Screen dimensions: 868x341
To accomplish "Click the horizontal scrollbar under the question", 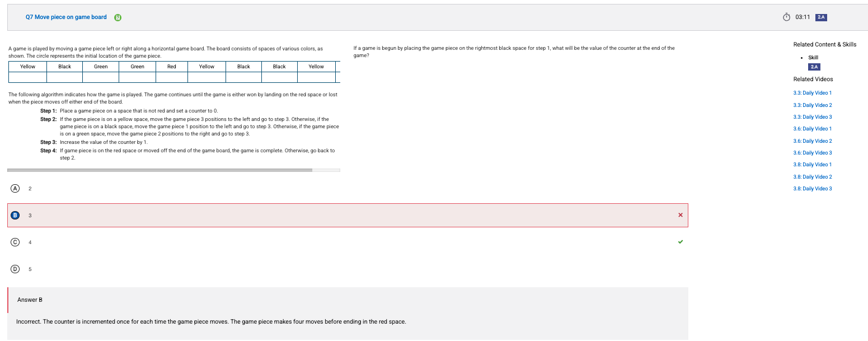I will point(159,170).
